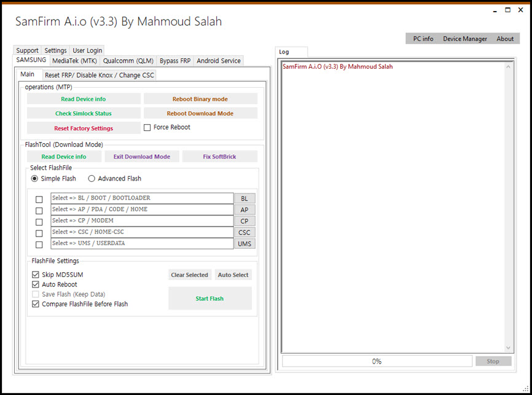The height and width of the screenshot is (395, 532).
Task: Minimize the SamFirm window
Action: (495, 10)
